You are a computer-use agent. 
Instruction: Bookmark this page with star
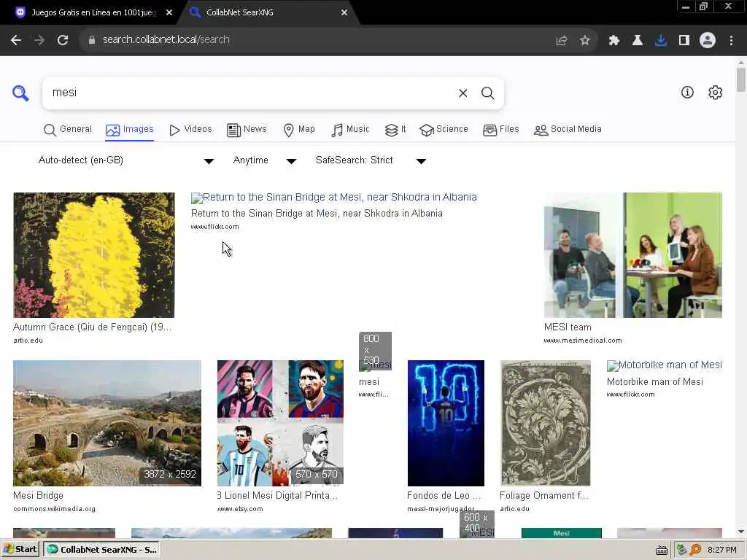pyautogui.click(x=584, y=41)
